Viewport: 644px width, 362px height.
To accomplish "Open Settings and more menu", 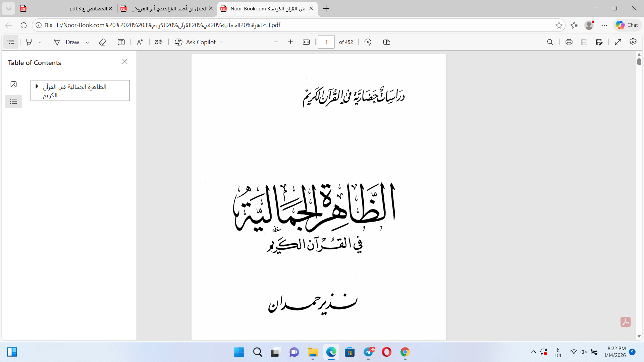I will (604, 25).
